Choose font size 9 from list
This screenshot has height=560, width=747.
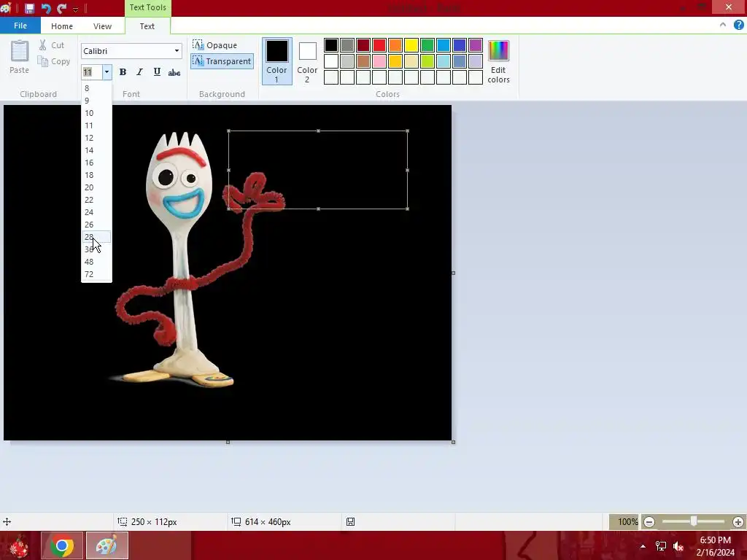[x=97, y=101]
